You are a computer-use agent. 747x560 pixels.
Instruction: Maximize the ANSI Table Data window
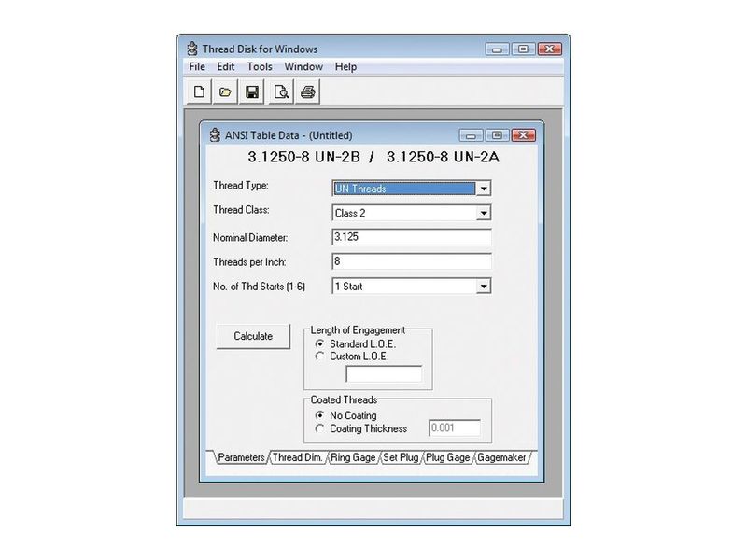497,135
